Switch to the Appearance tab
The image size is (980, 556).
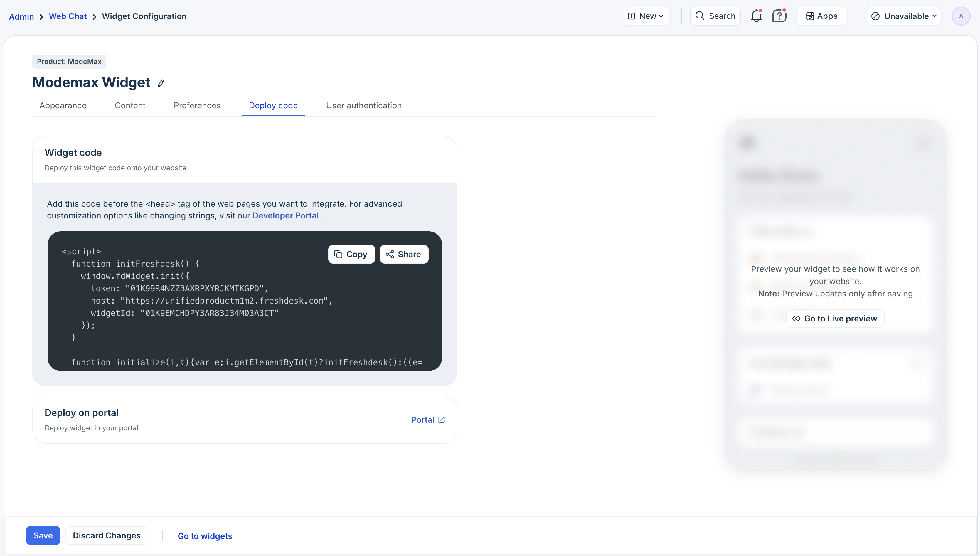63,105
